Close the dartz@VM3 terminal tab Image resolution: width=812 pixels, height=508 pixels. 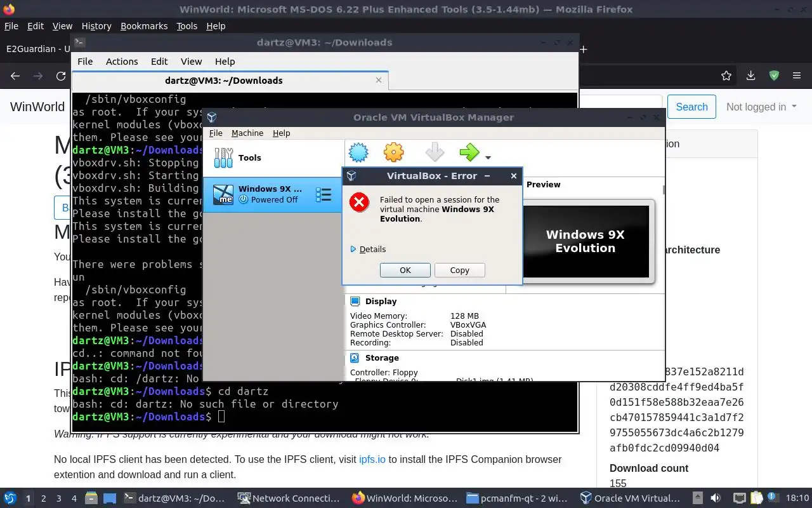(379, 80)
